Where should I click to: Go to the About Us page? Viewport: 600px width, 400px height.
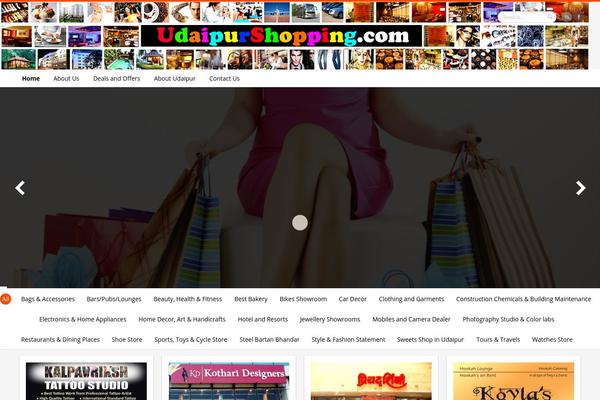[x=66, y=78]
